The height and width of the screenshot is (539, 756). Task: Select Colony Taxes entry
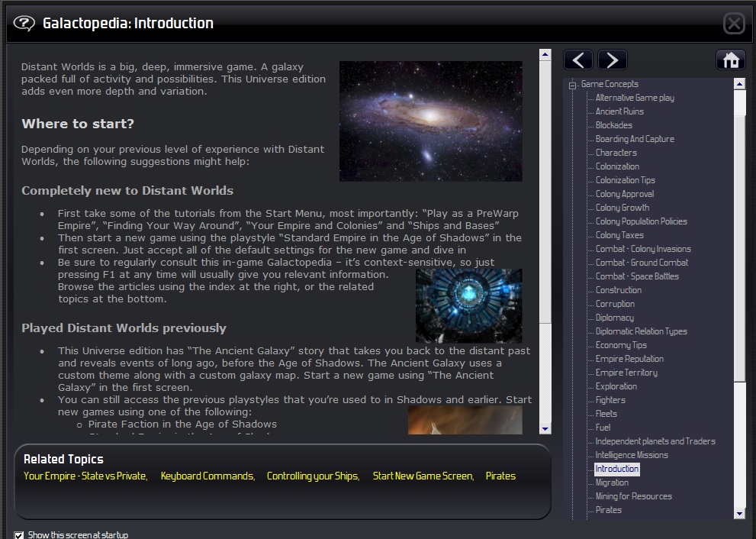click(619, 235)
